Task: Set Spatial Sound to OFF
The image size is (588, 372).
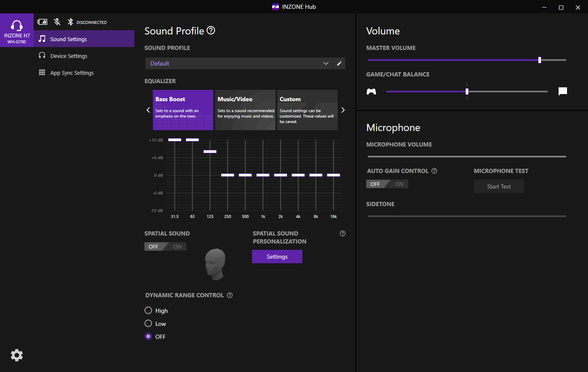Action: click(x=154, y=246)
